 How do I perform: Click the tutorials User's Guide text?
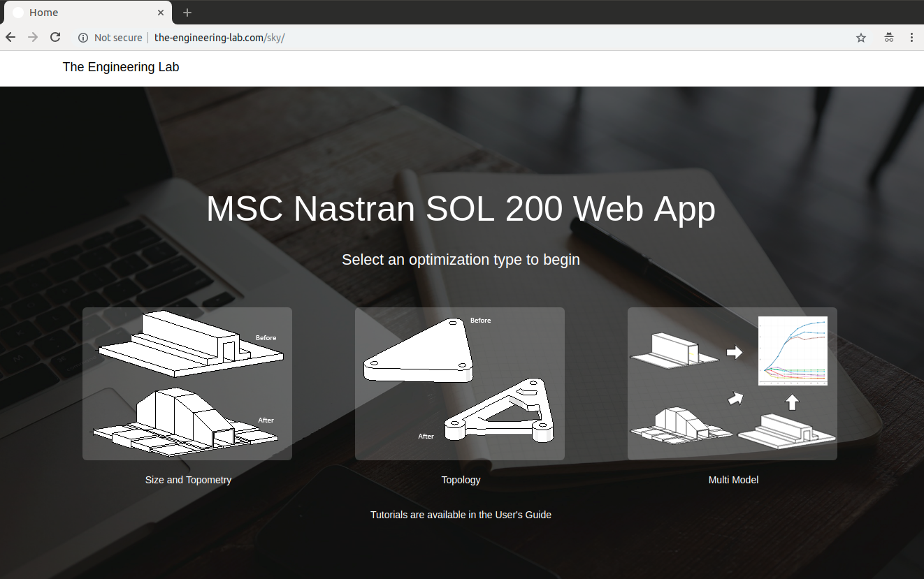461,515
